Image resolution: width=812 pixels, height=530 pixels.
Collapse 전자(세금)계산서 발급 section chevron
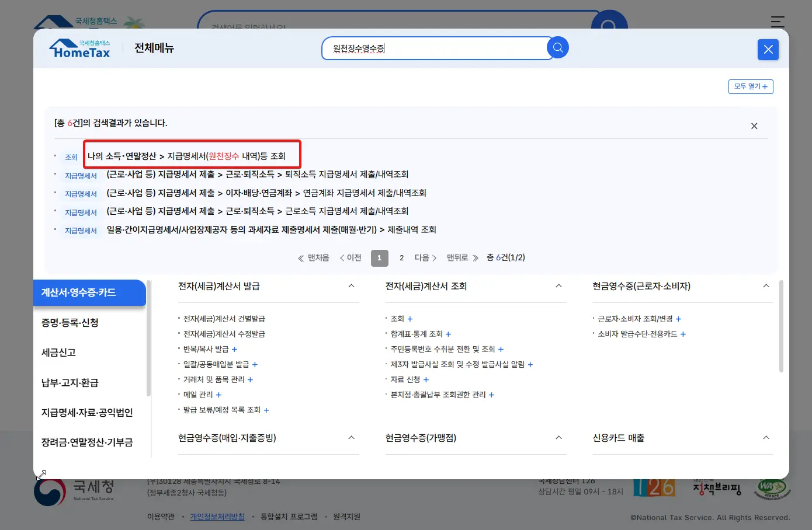[x=351, y=286]
